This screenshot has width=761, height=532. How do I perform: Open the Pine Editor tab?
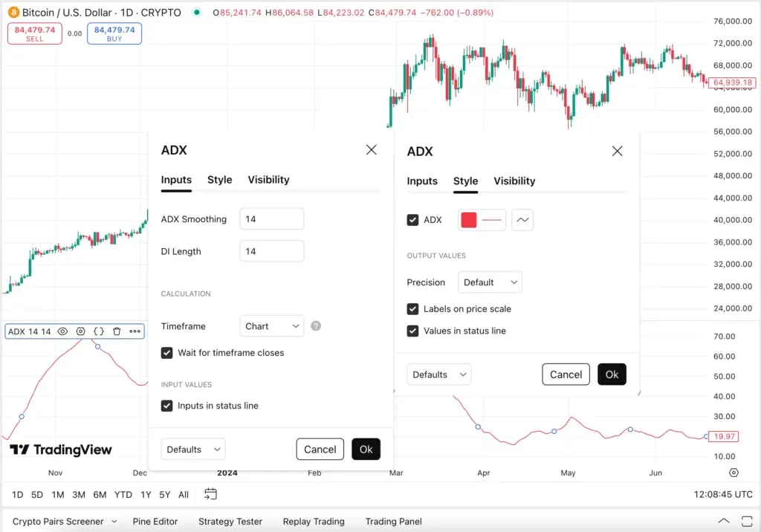click(155, 522)
